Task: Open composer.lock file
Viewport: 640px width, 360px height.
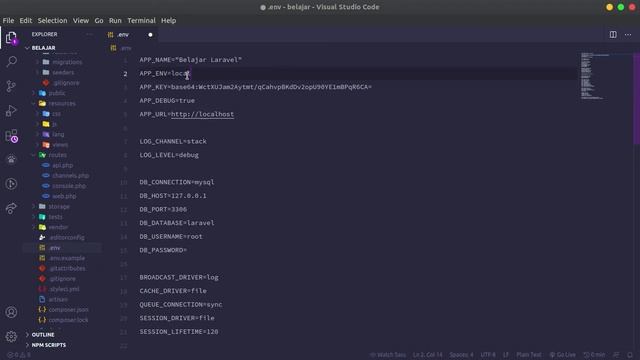Action: click(x=68, y=320)
